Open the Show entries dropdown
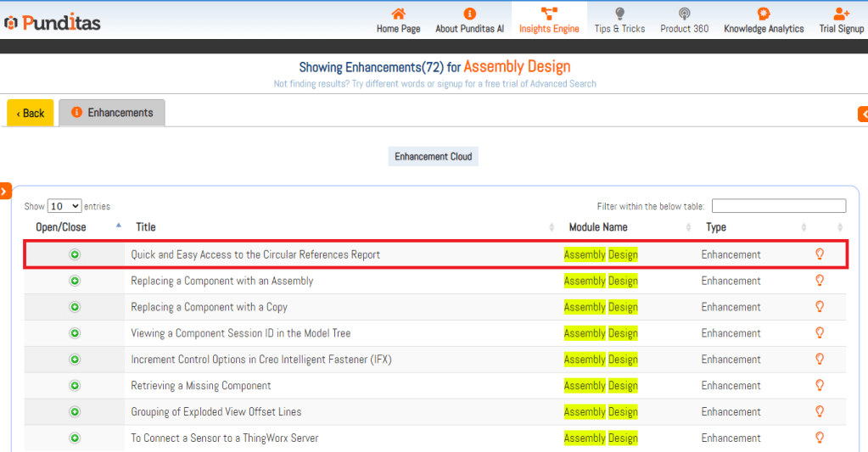868x452 pixels. tap(64, 206)
